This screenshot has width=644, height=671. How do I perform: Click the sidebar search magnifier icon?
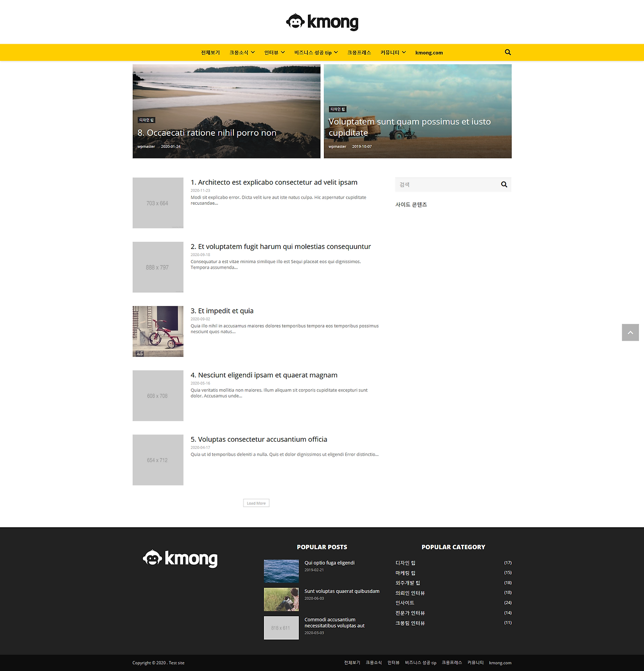point(504,185)
